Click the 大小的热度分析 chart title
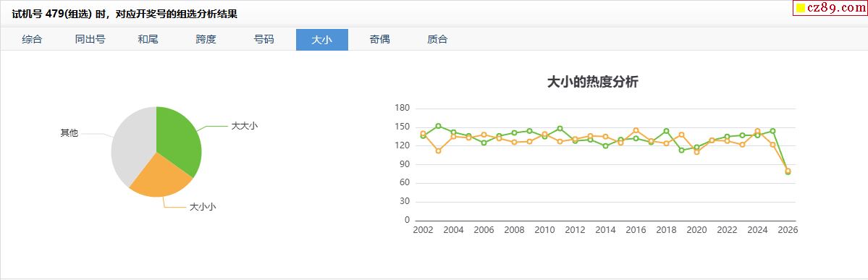Viewport: 868px width, 280px height. [x=593, y=82]
